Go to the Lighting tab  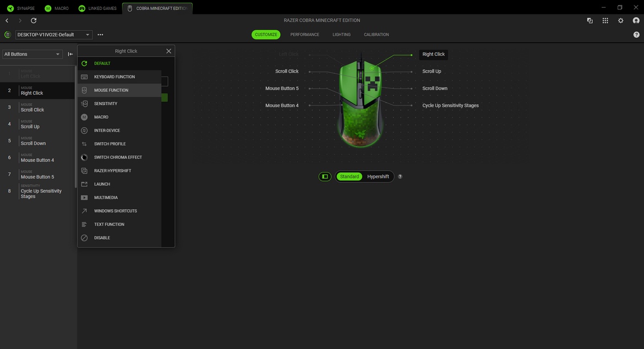tap(341, 35)
